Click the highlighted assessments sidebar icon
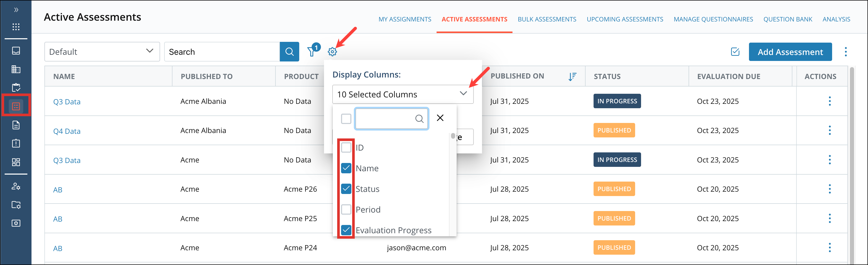This screenshot has width=868, height=265. click(x=16, y=106)
